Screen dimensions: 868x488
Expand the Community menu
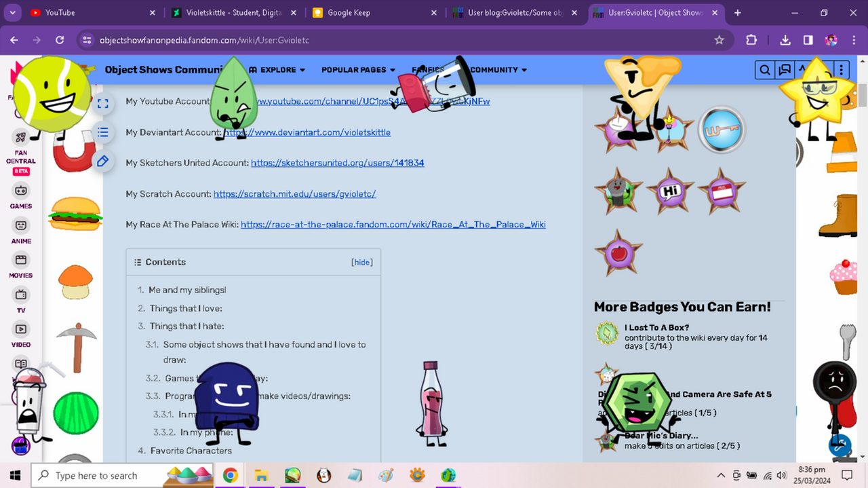tap(498, 70)
